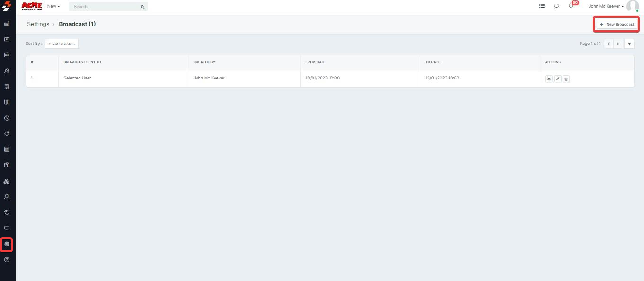Open the chat bubble messages icon
This screenshot has width=644, height=281.
click(556, 6)
